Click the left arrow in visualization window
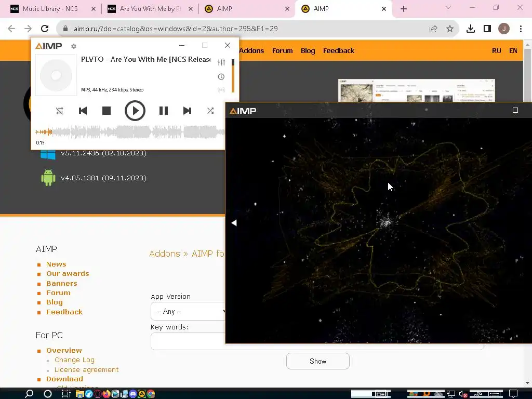532x399 pixels. click(234, 223)
